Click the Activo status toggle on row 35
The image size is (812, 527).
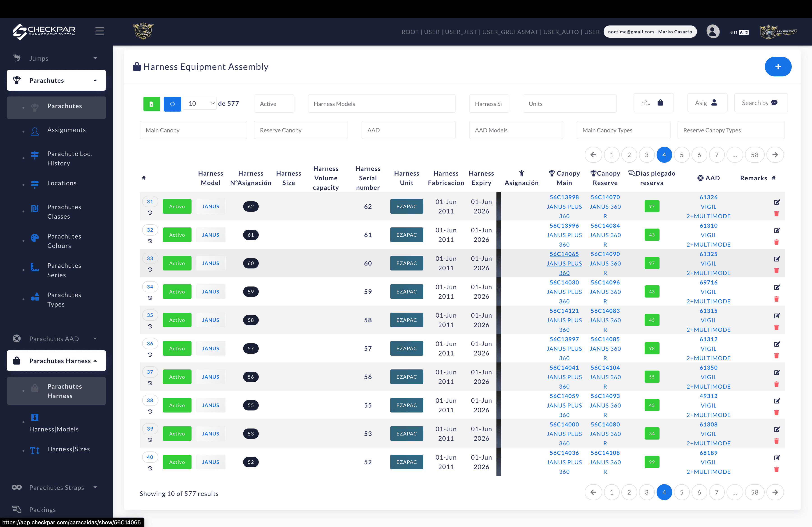pos(177,320)
